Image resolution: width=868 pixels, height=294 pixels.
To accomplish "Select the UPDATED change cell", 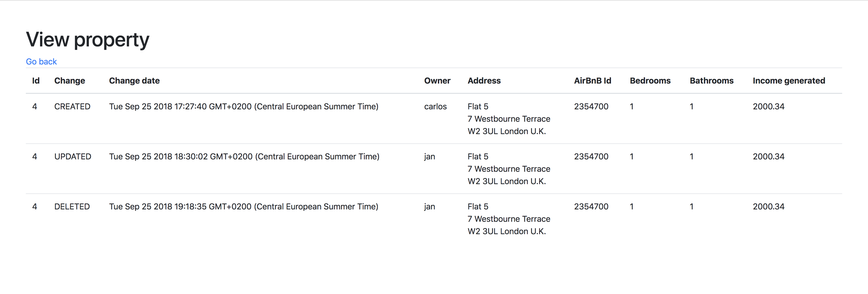I will tap(73, 157).
